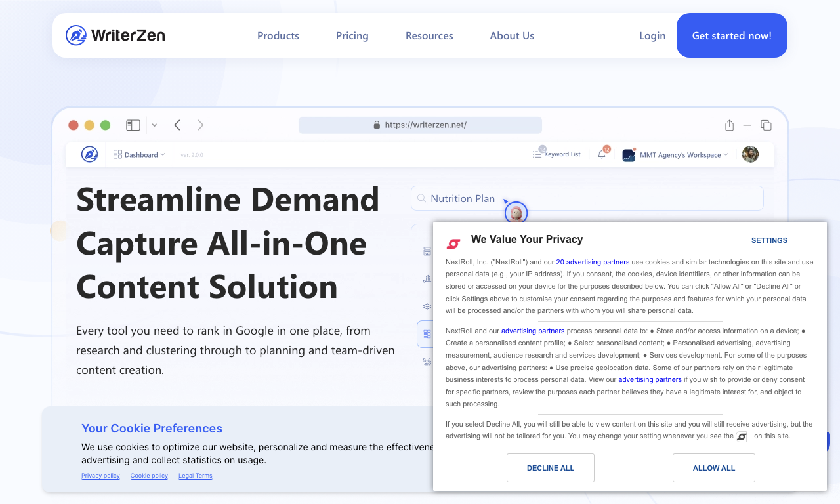This screenshot has width=840, height=504.
Task: Click the Cookie policy link
Action: pyautogui.click(x=149, y=476)
